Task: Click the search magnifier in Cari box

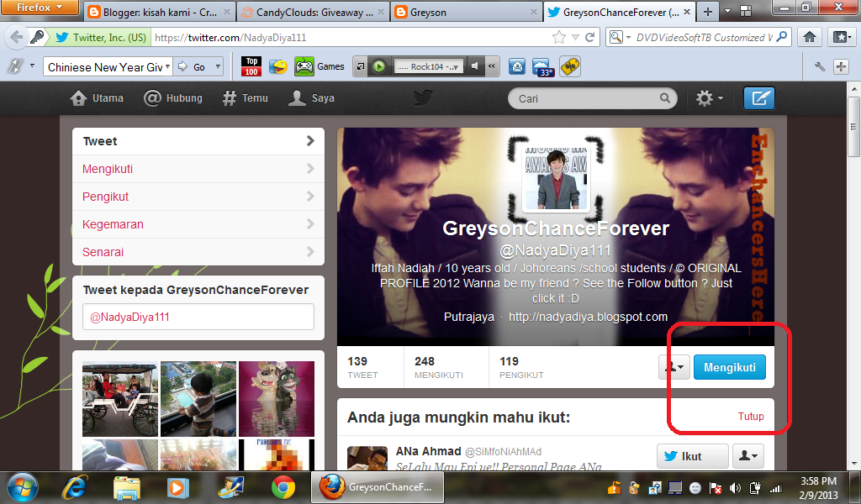Action: [x=665, y=98]
